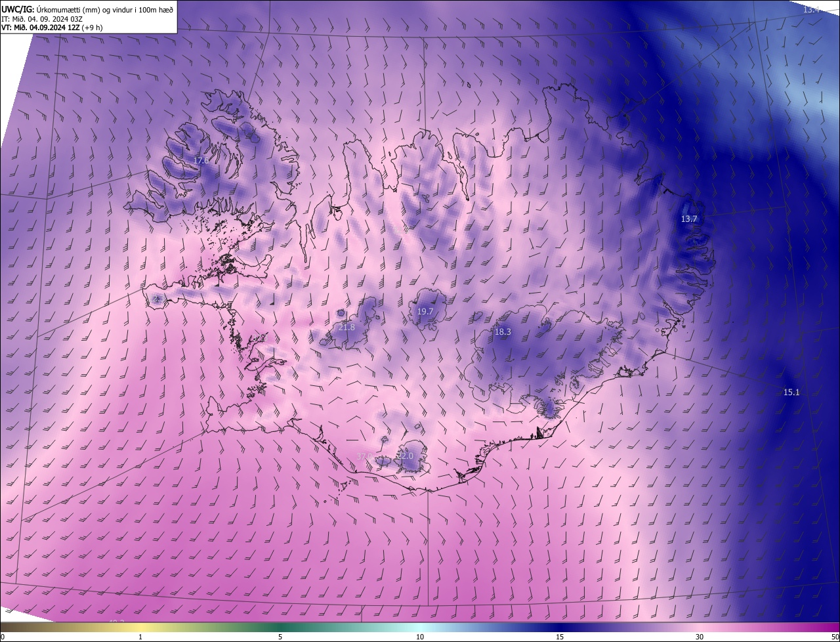Click the 17.6 value over the Westfjords
The width and height of the screenshot is (840, 642).
pyautogui.click(x=201, y=161)
